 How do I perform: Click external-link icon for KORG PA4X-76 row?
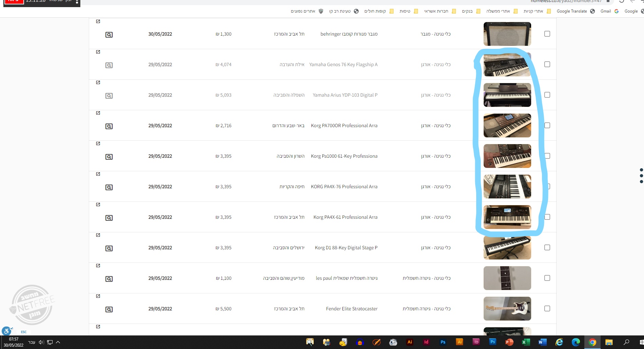[x=98, y=174]
